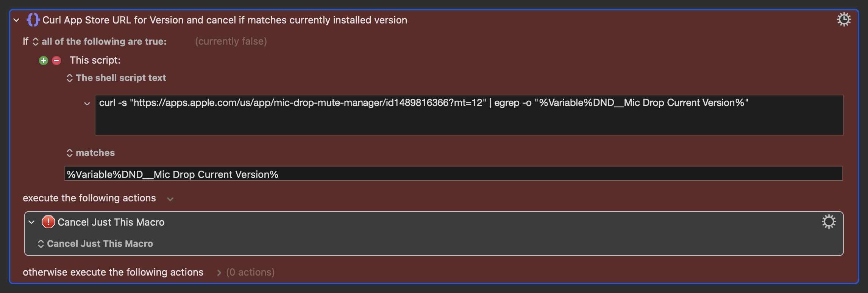Click the 'otherwise execute the following actions' label
This screenshot has width=868, height=293.
click(x=113, y=272)
